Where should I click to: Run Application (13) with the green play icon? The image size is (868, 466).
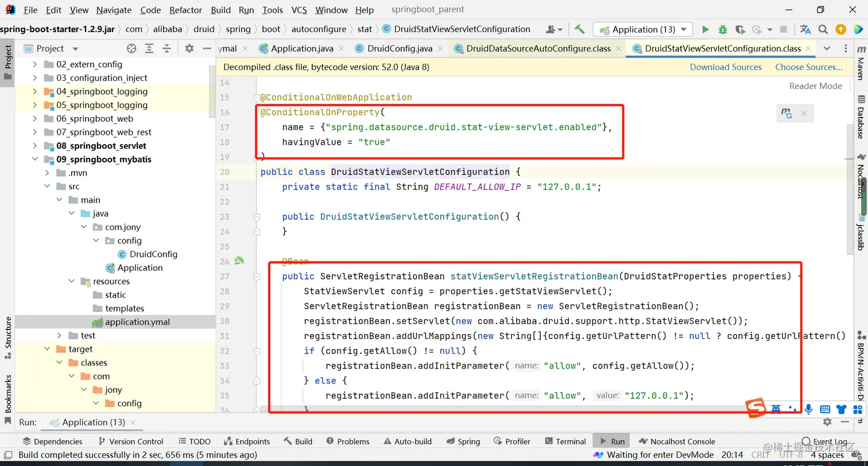(x=706, y=29)
